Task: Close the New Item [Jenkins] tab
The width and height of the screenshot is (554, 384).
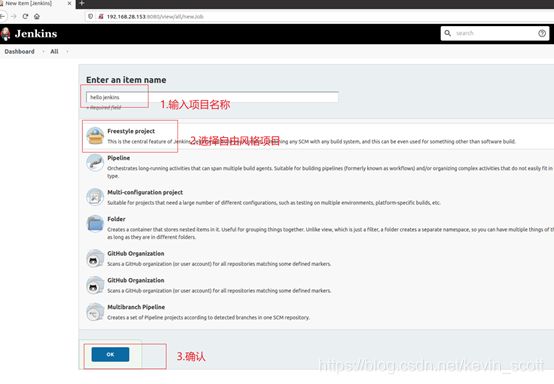Action: pyautogui.click(x=69, y=4)
